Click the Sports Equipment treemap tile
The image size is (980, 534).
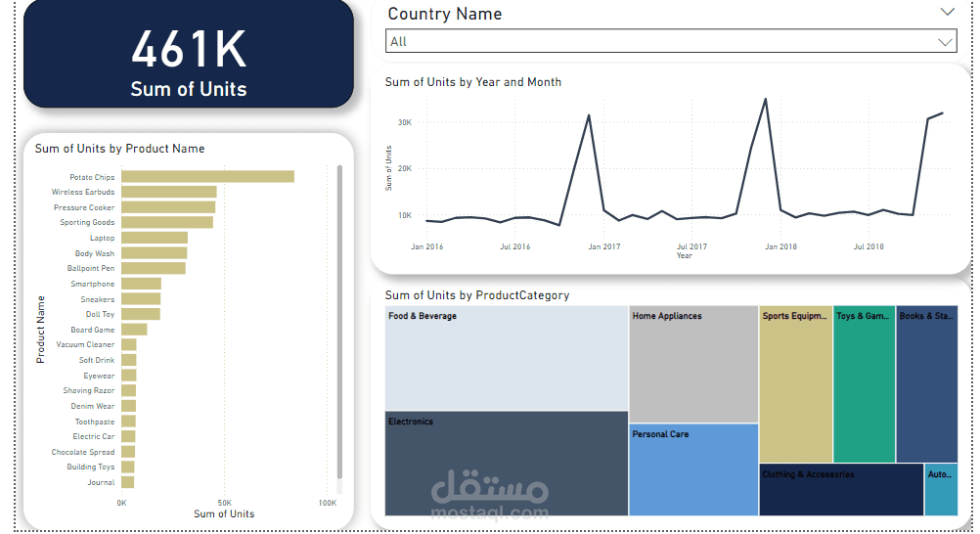coord(795,384)
